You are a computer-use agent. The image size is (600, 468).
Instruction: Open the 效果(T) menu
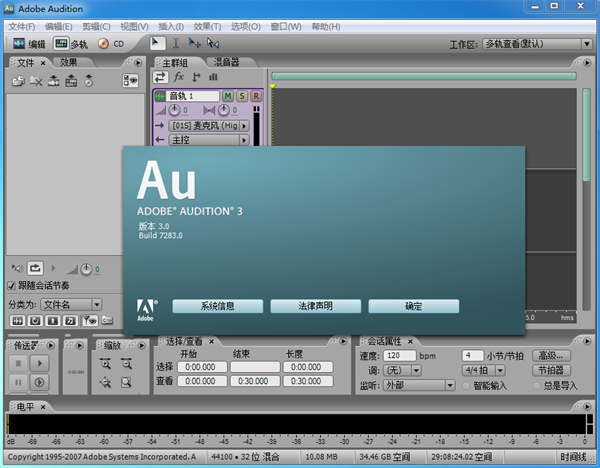tap(207, 26)
